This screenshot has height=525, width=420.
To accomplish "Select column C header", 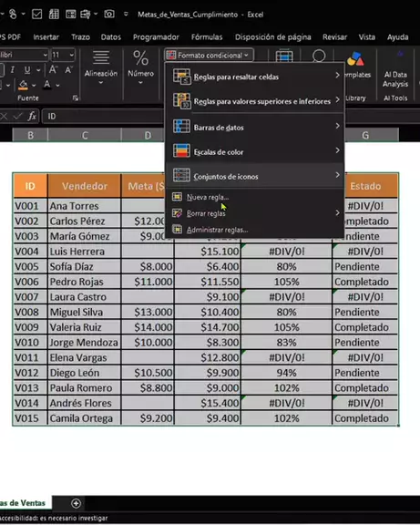I will pos(85,135).
